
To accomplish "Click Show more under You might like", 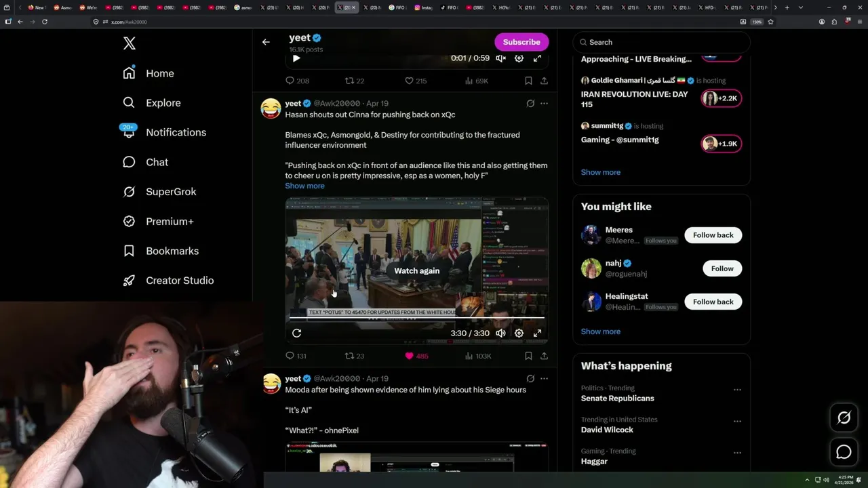I will (600, 331).
